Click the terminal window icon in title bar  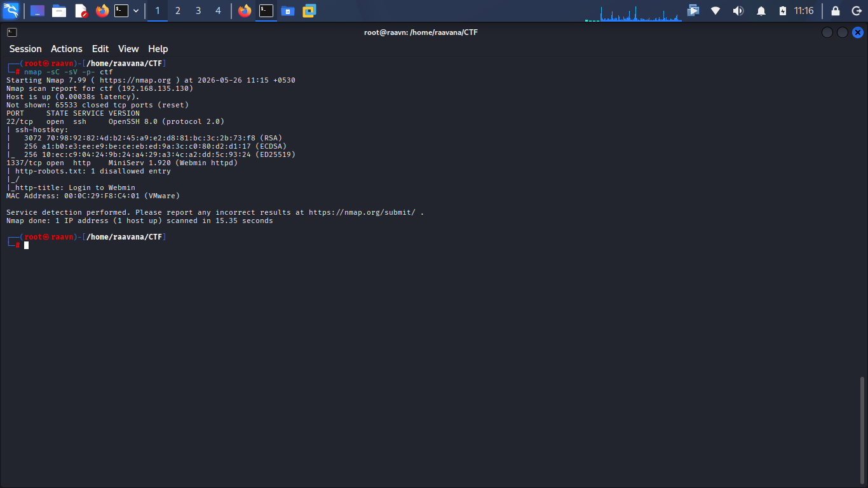[11, 32]
